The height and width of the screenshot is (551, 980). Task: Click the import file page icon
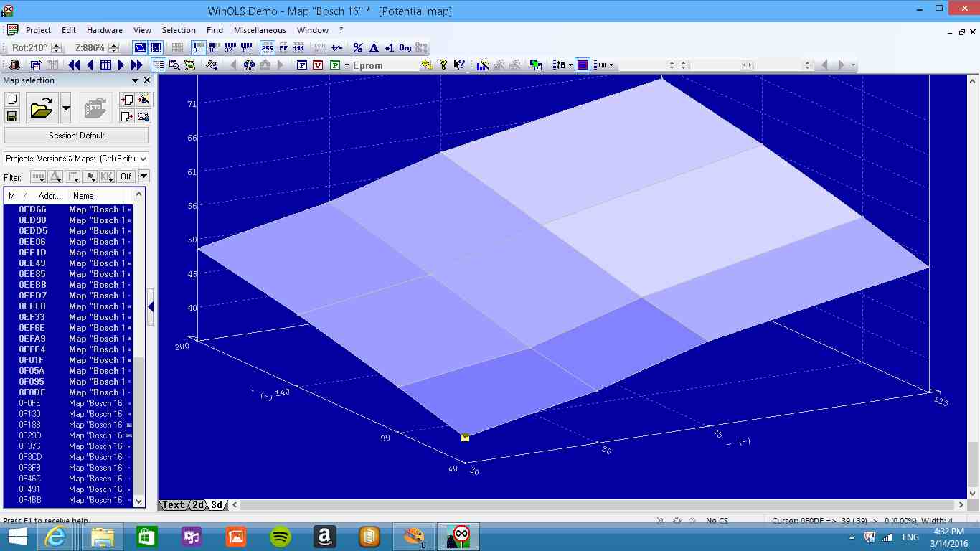click(x=127, y=100)
